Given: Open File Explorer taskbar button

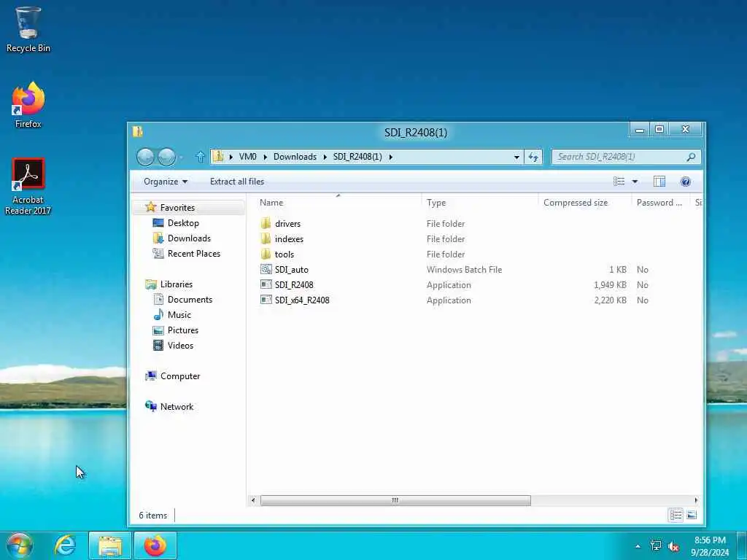Looking at the screenshot, I should click(110, 545).
